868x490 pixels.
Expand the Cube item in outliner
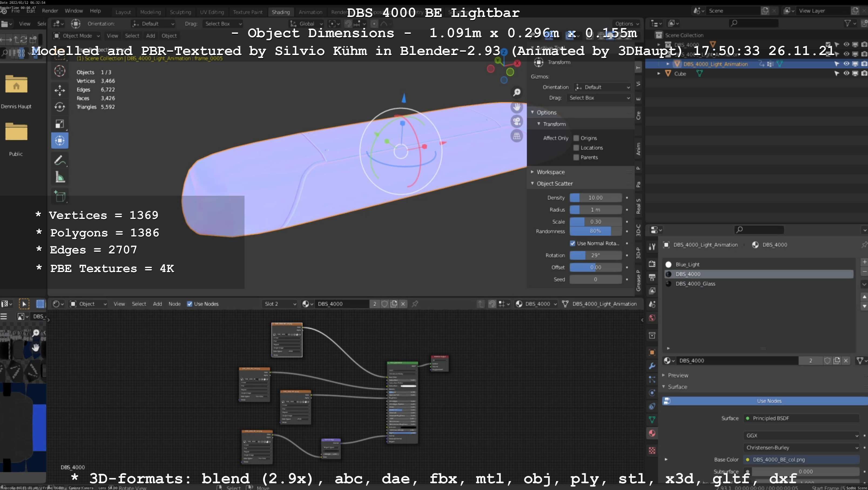pos(659,73)
